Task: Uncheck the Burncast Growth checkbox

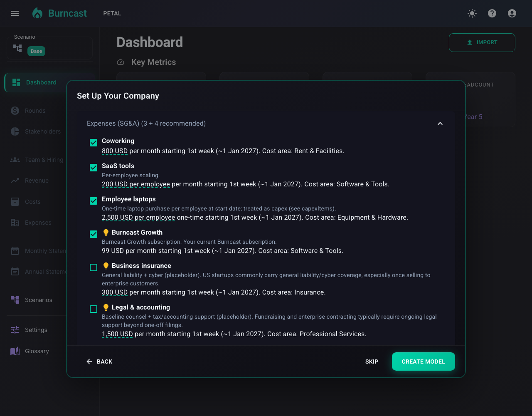Action: coord(94,234)
